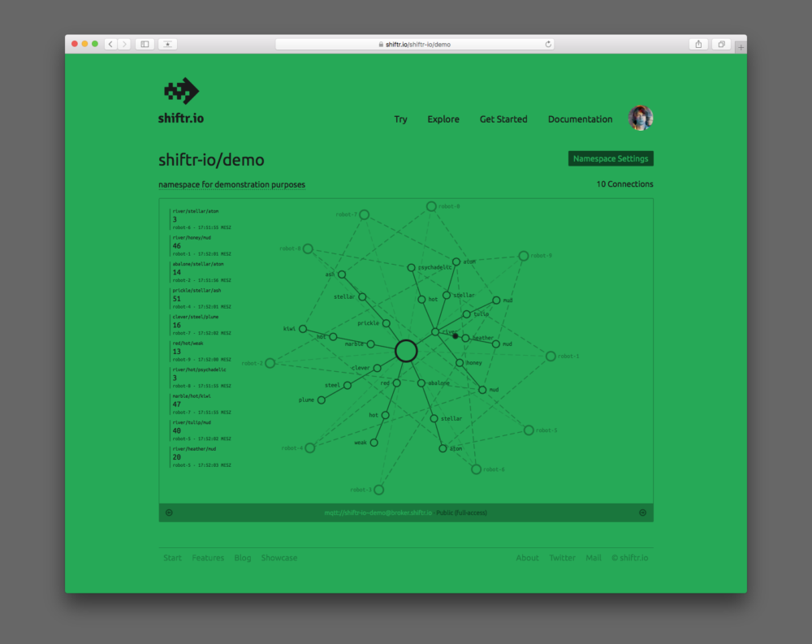Toggle the Safari sidebar button
Image resolution: width=812 pixels, height=644 pixels.
[145, 44]
